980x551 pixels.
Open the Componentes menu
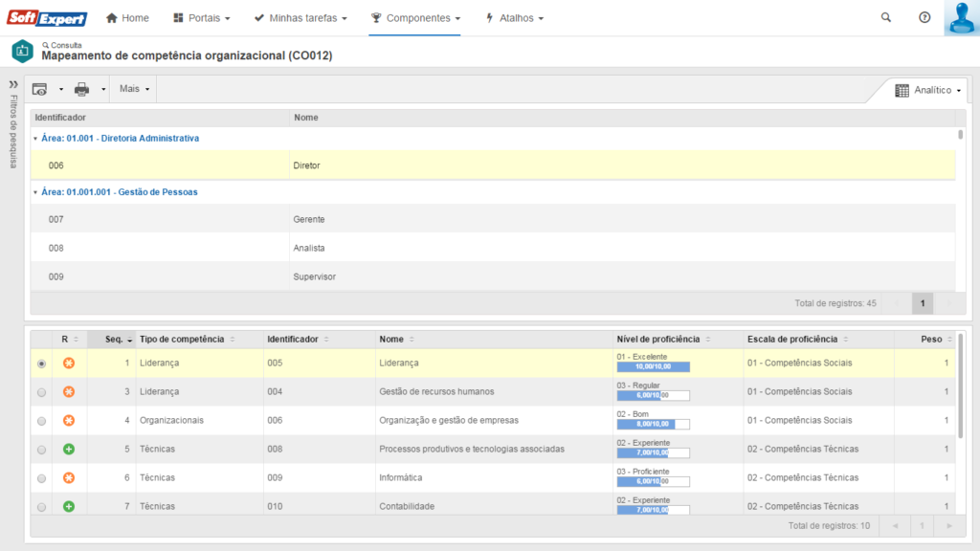[415, 18]
